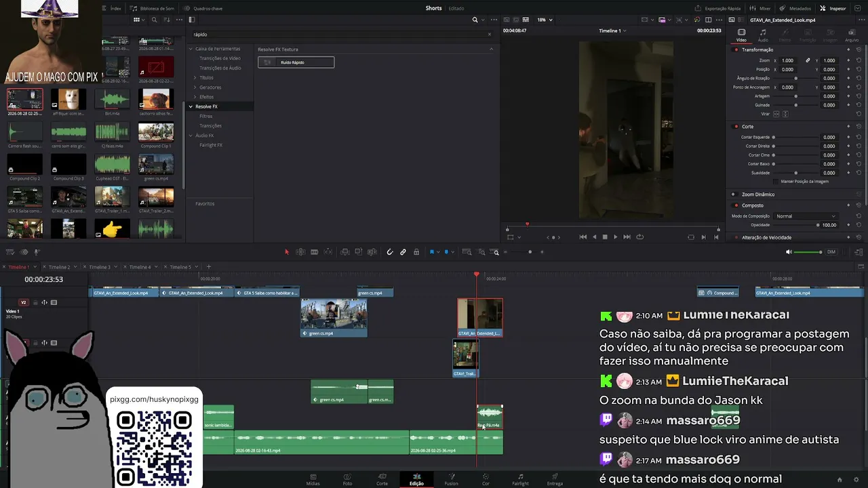The width and height of the screenshot is (868, 488).
Task: Open the Mídias page
Action: click(x=313, y=480)
